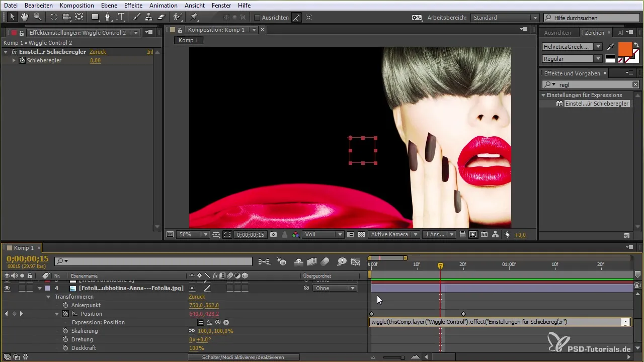This screenshot has height=362, width=644.
Task: Pick whip the Position expression
Action: point(218,322)
